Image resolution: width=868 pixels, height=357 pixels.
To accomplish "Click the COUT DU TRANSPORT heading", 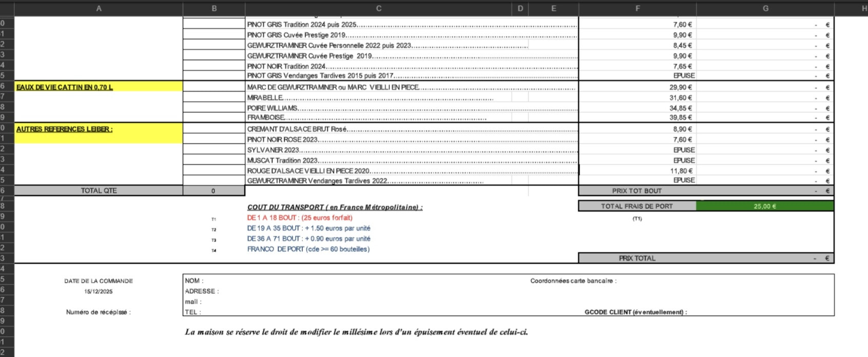I will tap(335, 207).
